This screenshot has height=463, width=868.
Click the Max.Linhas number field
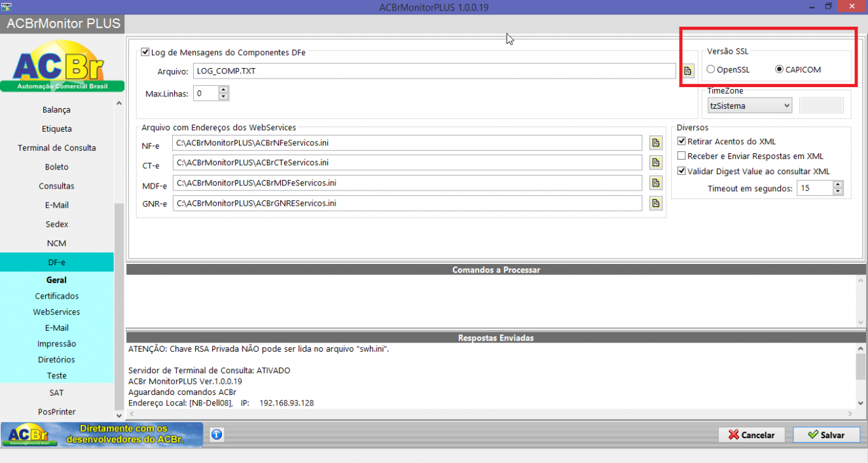click(206, 94)
